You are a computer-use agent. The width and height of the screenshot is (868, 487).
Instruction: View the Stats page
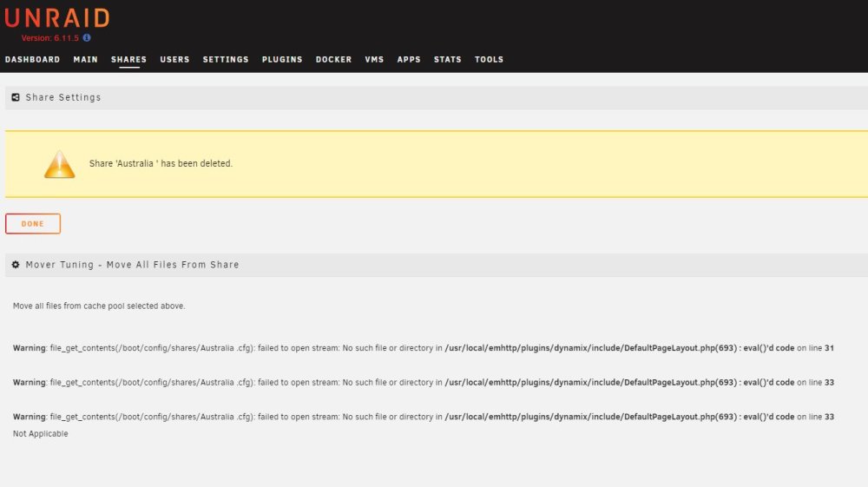(448, 59)
